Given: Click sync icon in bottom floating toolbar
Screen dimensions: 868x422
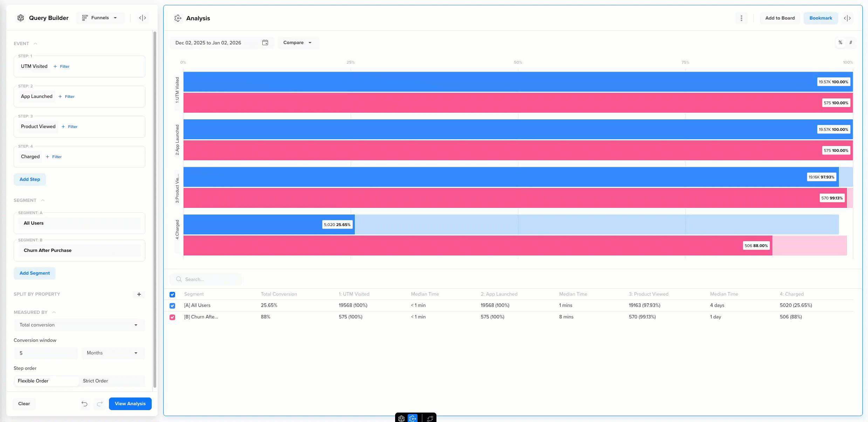Looking at the screenshot, I should coord(430,419).
